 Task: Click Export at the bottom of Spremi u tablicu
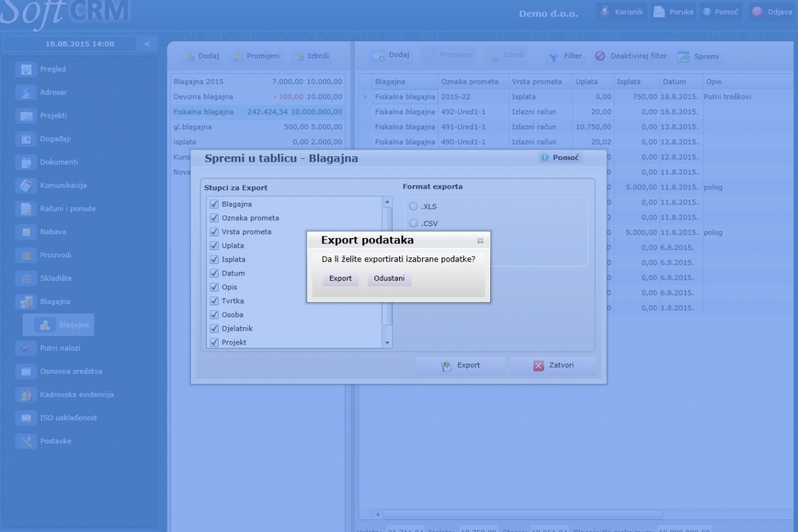[x=460, y=366]
